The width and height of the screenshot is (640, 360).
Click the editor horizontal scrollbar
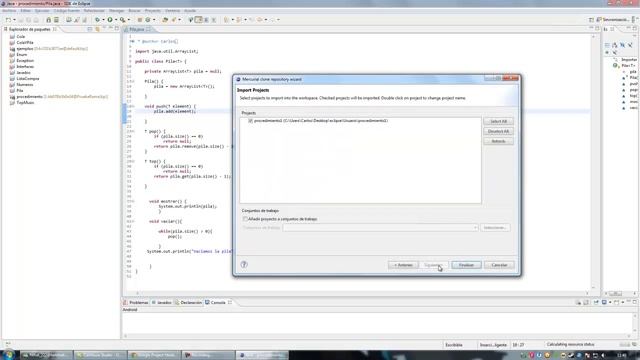click(x=362, y=293)
